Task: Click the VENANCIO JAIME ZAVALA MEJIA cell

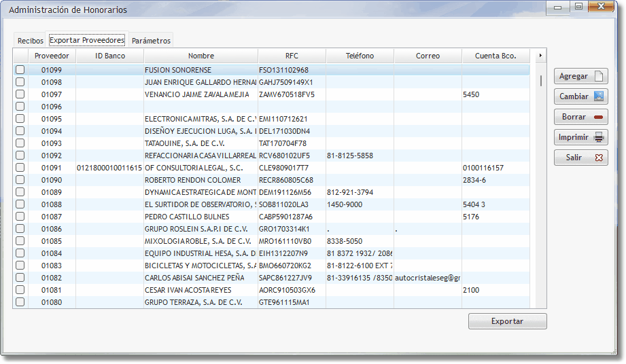Action: click(x=201, y=94)
